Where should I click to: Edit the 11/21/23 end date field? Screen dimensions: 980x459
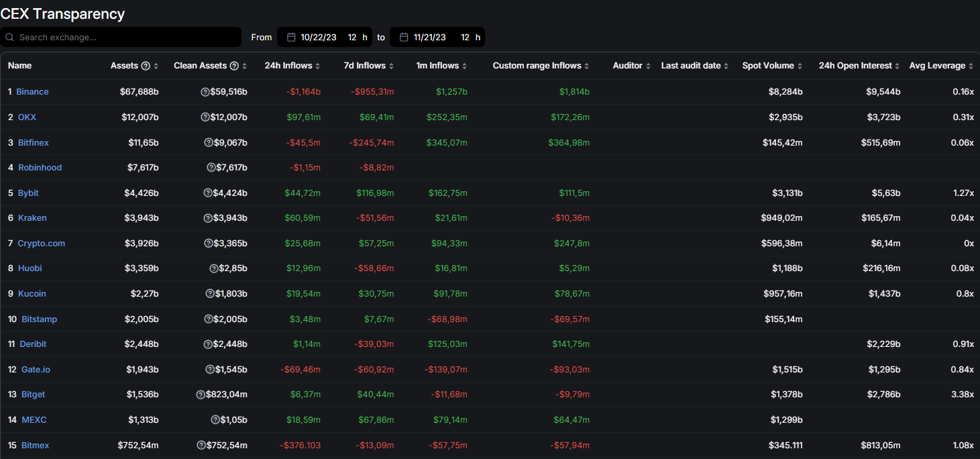[x=430, y=38]
